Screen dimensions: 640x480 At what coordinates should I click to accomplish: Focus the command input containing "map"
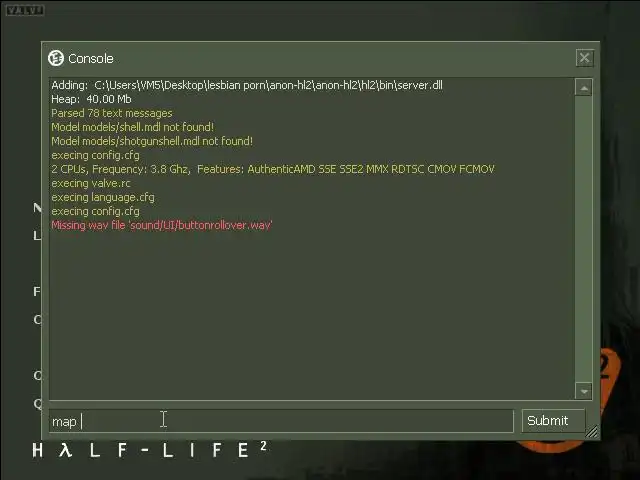coord(281,421)
